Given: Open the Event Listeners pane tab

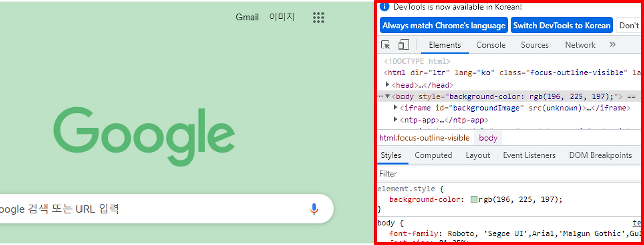Looking at the screenshot, I should (x=529, y=155).
